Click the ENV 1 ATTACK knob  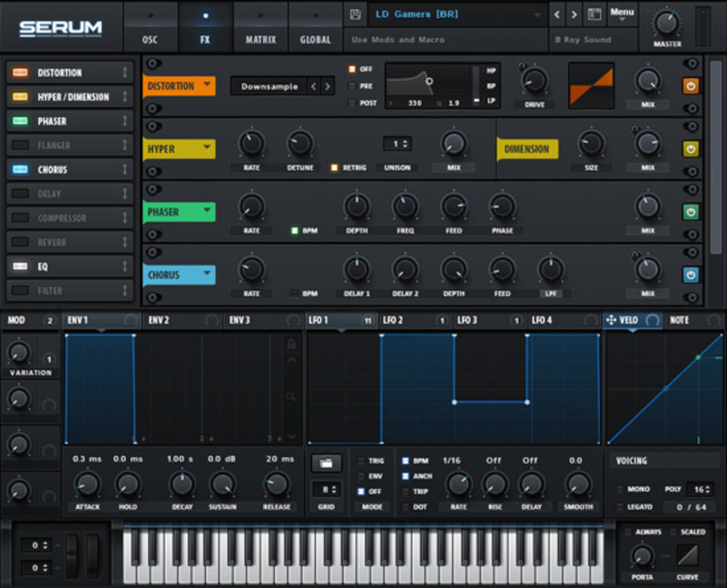(x=87, y=484)
